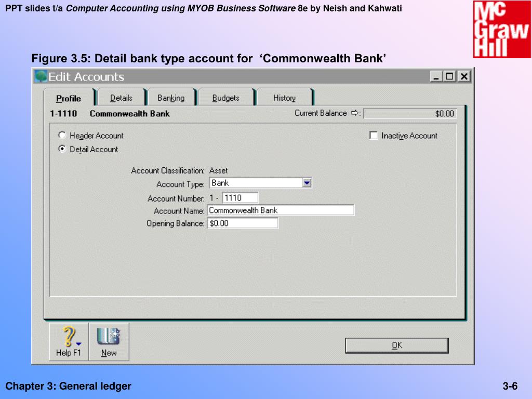Click the Current Balance zoom arrow

[355, 113]
